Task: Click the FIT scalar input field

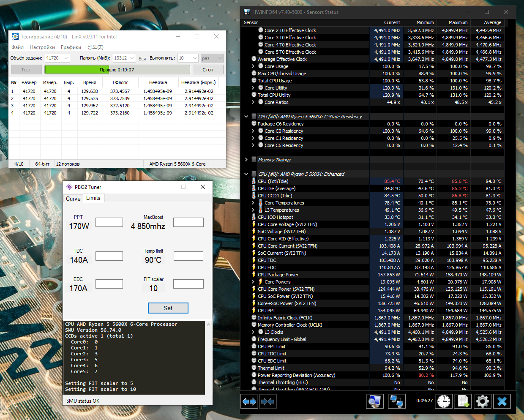Action: pos(188,284)
